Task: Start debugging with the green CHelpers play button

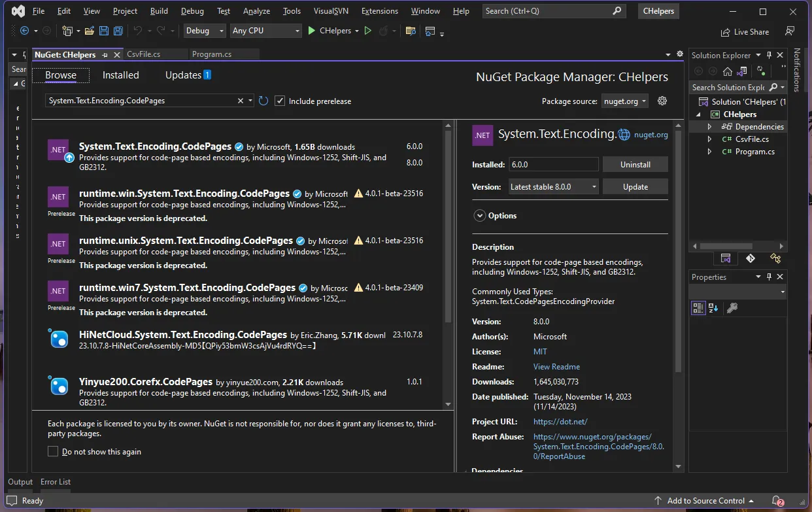Action: pyautogui.click(x=333, y=31)
